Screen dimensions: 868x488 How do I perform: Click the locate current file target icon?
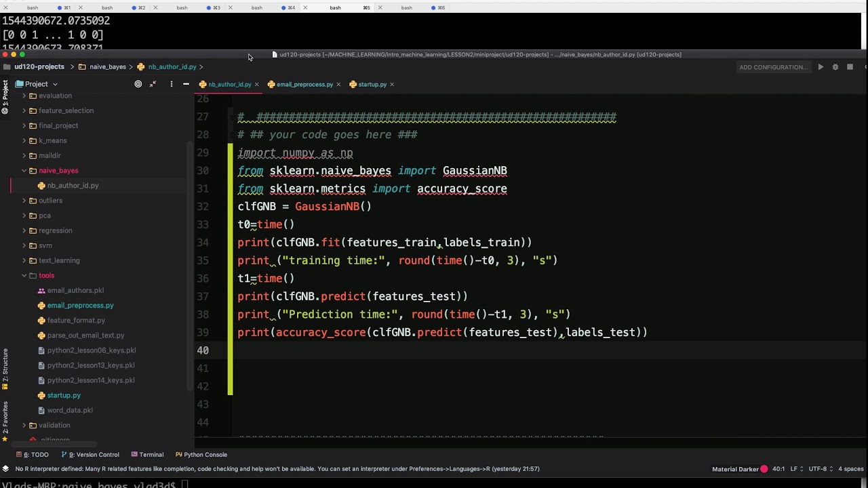(x=138, y=84)
